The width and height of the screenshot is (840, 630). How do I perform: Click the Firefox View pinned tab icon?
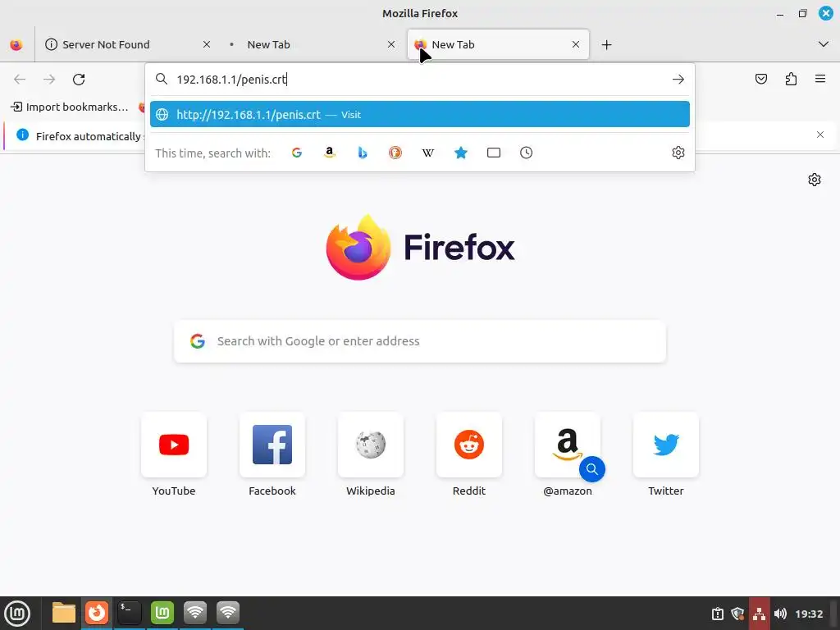16,44
